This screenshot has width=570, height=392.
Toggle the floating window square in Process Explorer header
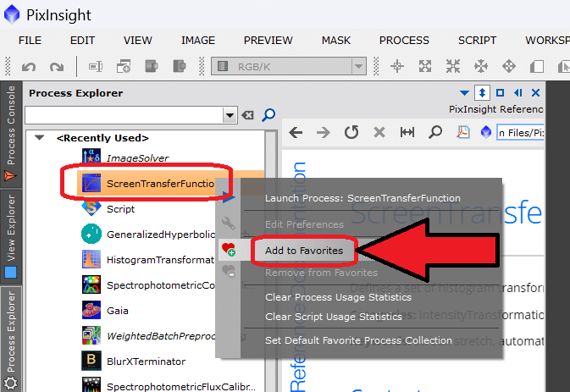pyautogui.click(x=501, y=93)
